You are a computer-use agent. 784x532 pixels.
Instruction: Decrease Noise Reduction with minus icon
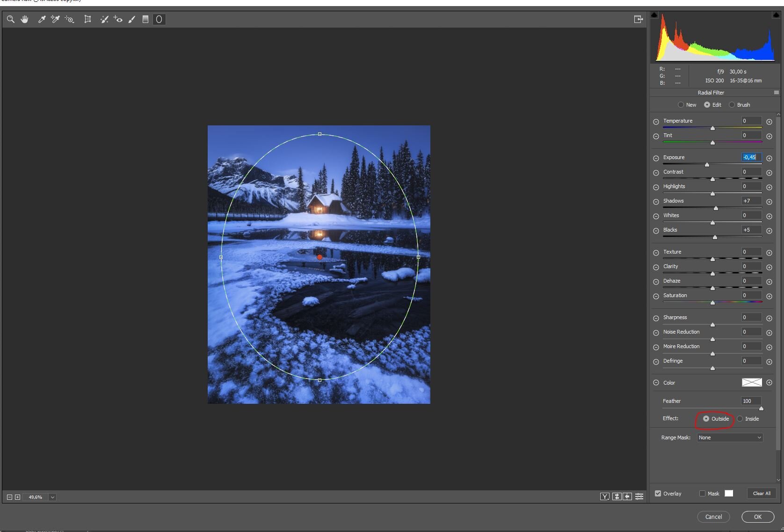coord(656,333)
